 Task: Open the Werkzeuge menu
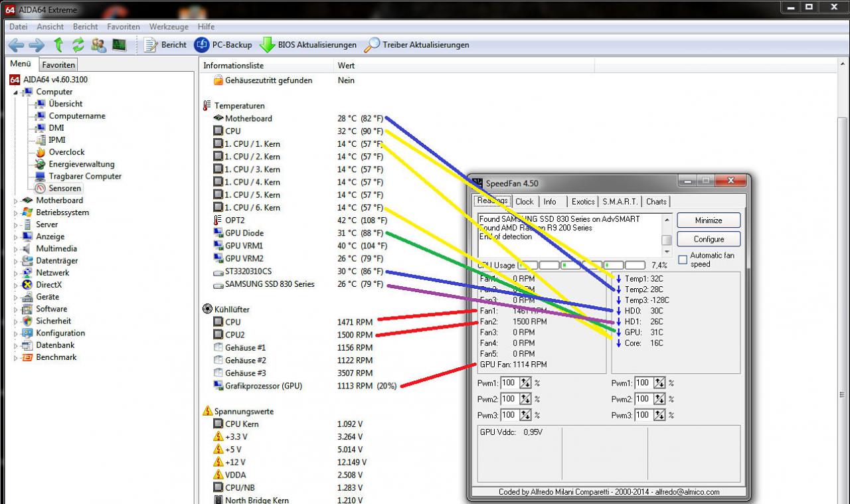coord(168,27)
